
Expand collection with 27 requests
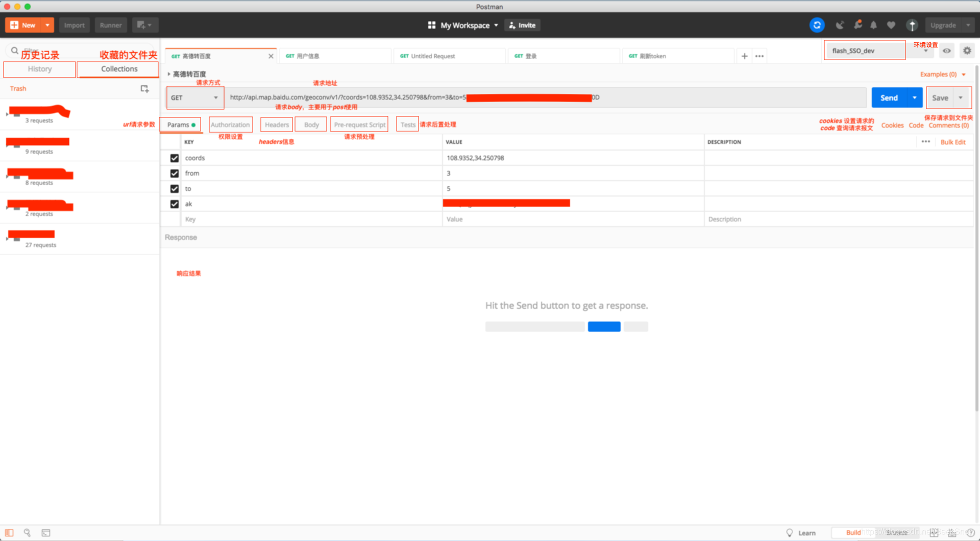[x=7, y=238]
